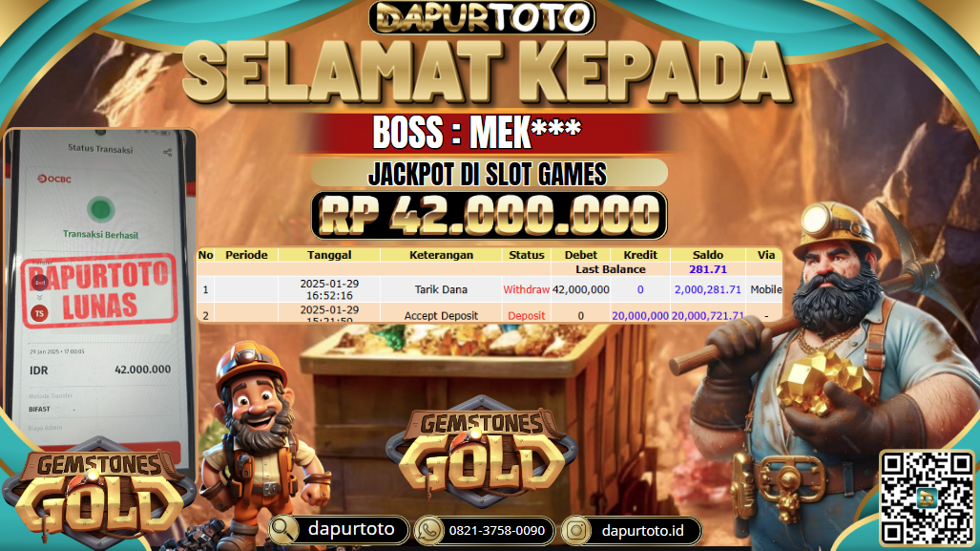Viewport: 980px width, 551px height.
Task: Click the Deposit status in row 2
Action: click(x=526, y=316)
